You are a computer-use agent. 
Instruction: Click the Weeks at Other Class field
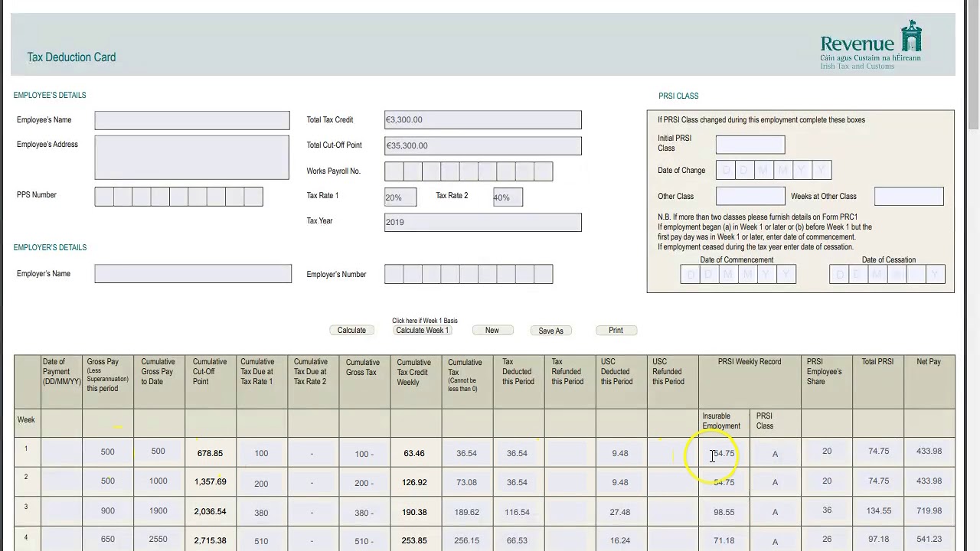[x=909, y=196]
